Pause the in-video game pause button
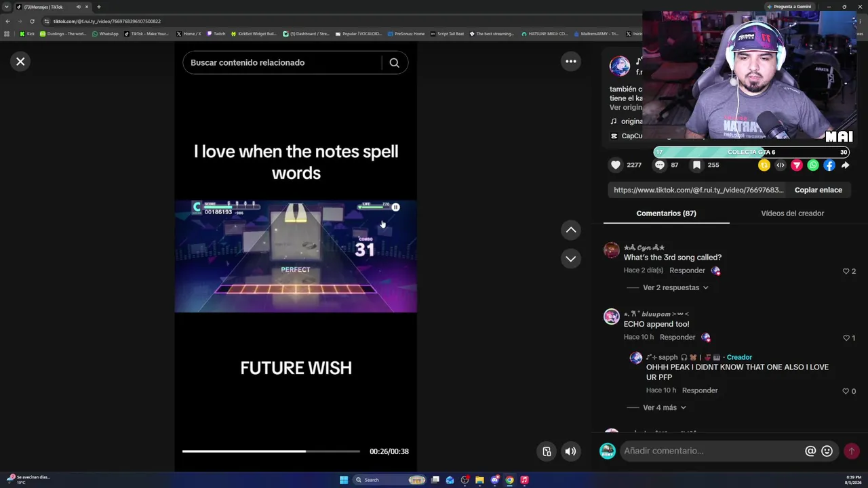This screenshot has width=868, height=488. point(395,207)
